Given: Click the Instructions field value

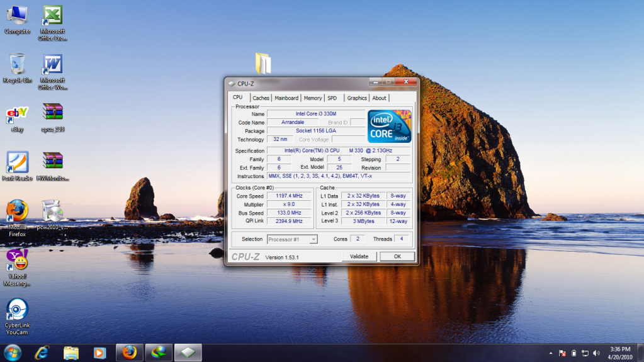Looking at the screenshot, I should (x=339, y=176).
